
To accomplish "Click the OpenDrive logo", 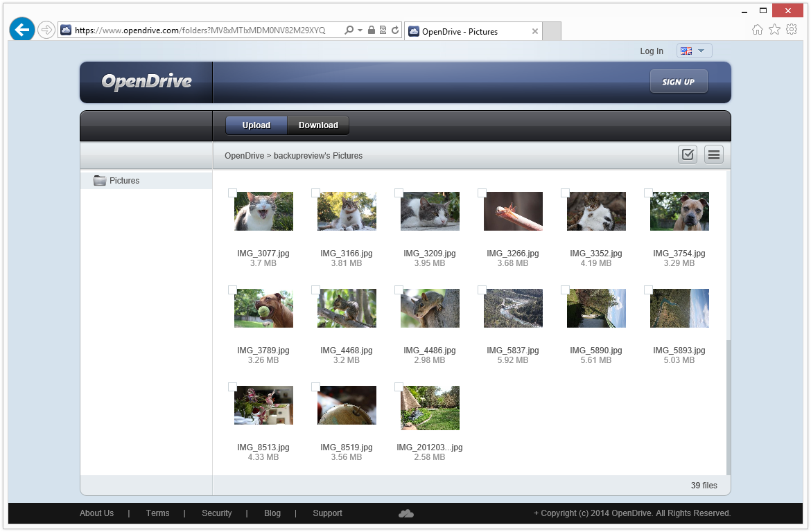I will click(x=146, y=81).
